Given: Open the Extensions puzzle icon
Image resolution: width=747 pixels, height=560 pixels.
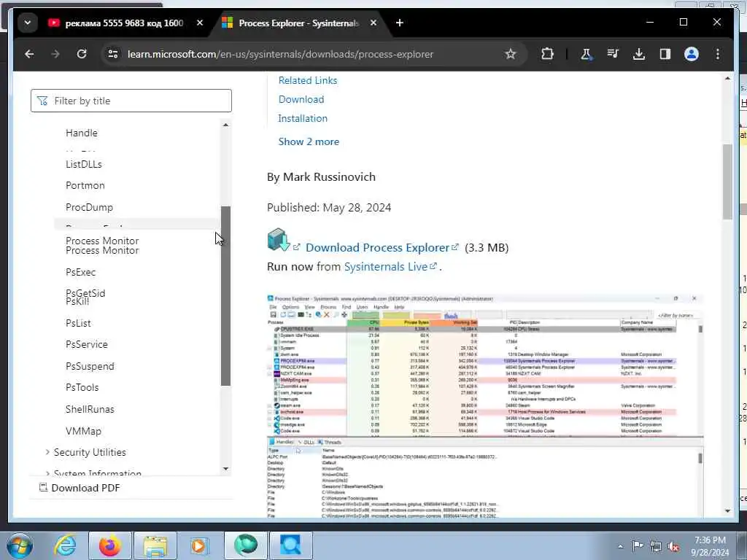Looking at the screenshot, I should click(547, 54).
